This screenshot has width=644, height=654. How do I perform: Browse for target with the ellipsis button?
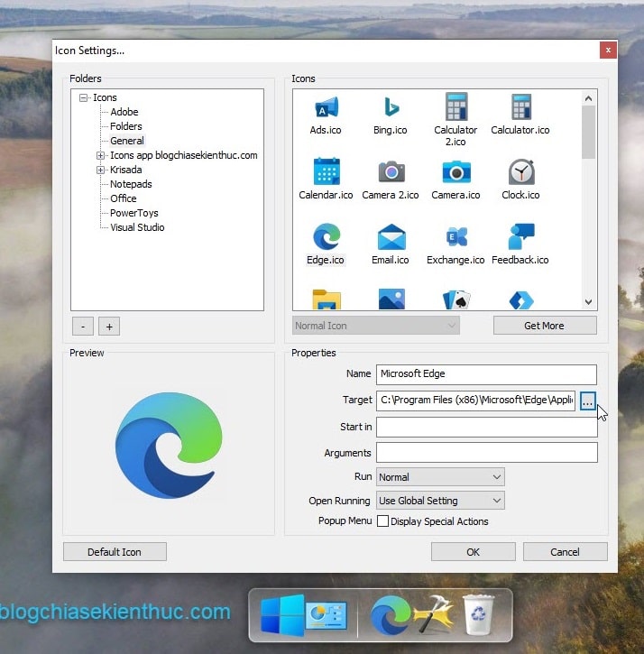click(588, 401)
